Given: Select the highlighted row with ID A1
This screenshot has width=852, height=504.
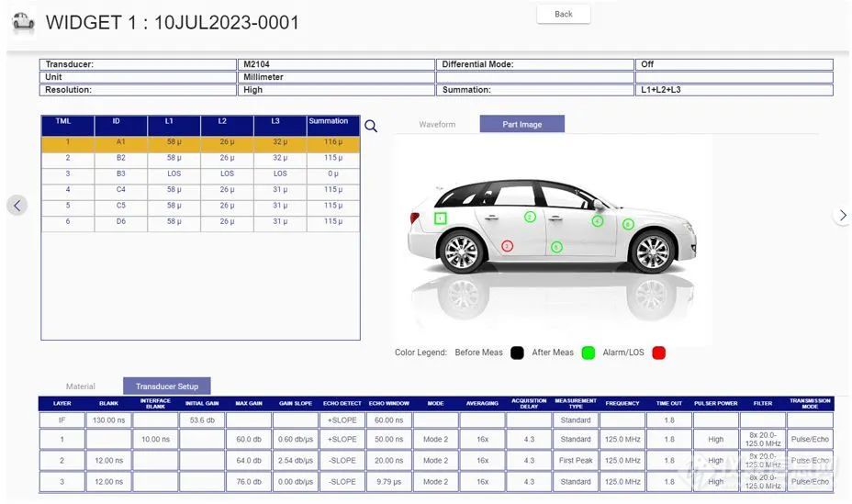Looking at the screenshot, I should click(200, 141).
